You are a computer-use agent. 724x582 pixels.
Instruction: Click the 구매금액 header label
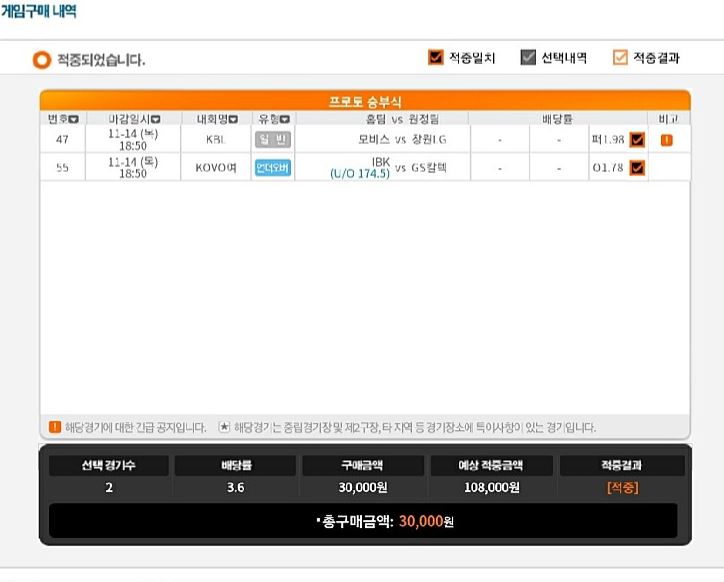tap(362, 465)
